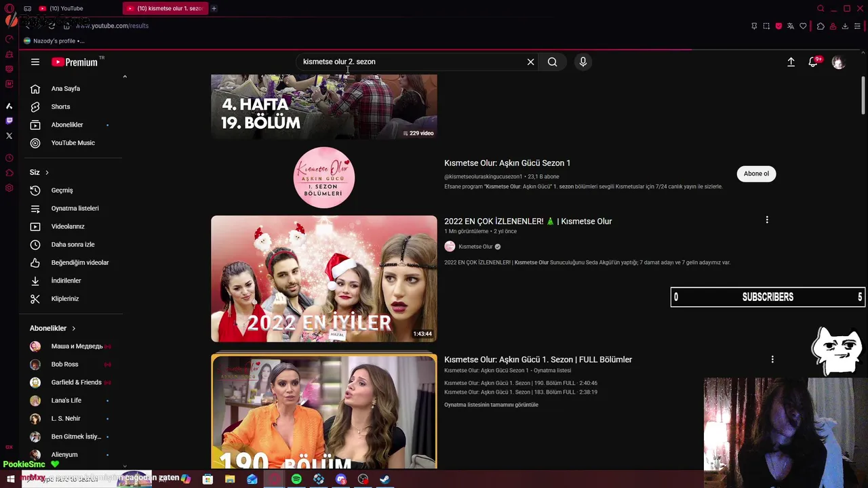This screenshot has height=488, width=868.
Task: Click the search-in-tabs magnifier icon
Action: 821,8
